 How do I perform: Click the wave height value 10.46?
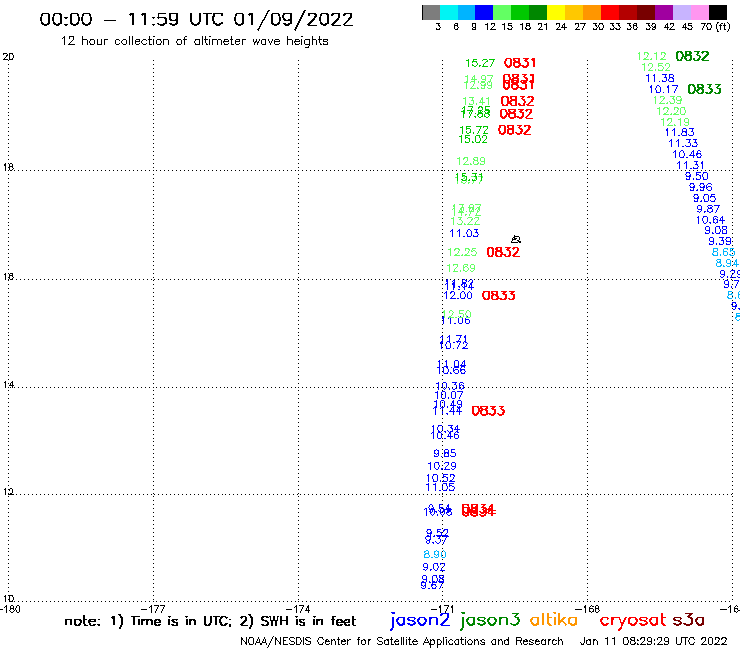(687, 154)
